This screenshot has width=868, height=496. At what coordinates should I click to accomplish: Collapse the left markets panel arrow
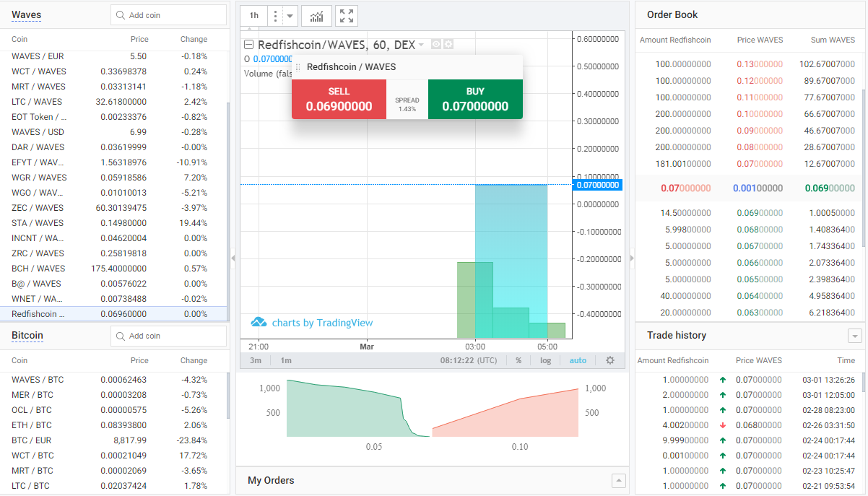coord(233,258)
